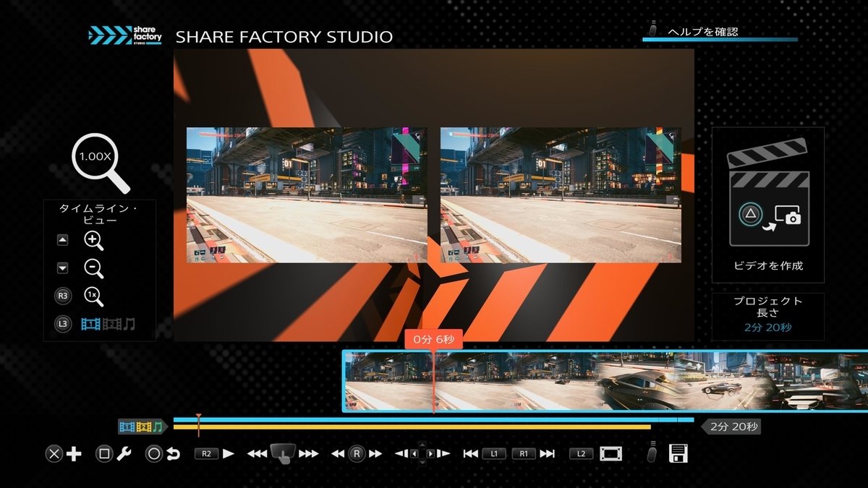Viewport: 868px width, 488px height.
Task: Click the right preview video frame
Action: click(x=561, y=195)
